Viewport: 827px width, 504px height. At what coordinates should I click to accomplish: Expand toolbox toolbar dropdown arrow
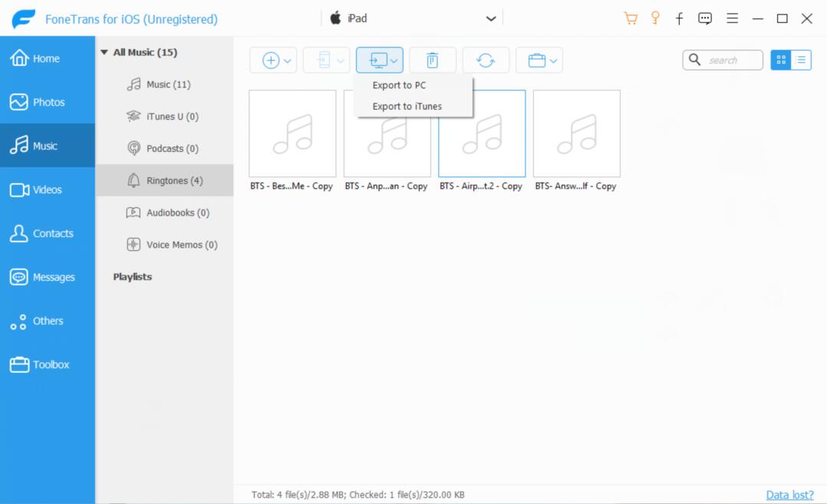point(553,61)
